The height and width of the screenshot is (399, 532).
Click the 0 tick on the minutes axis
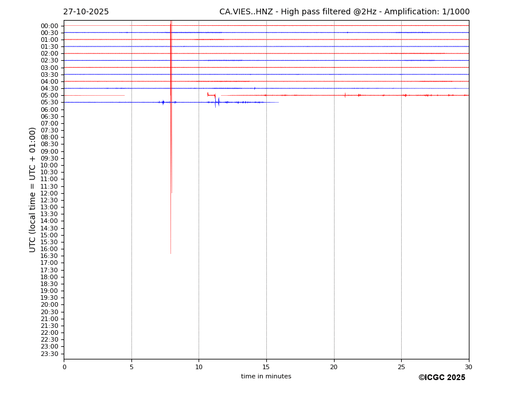[64, 367]
